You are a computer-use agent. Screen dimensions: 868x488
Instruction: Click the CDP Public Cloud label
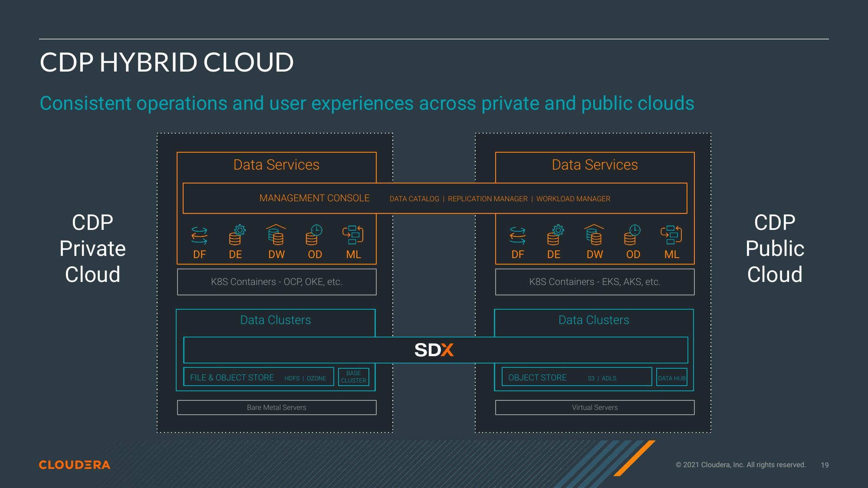(x=775, y=249)
